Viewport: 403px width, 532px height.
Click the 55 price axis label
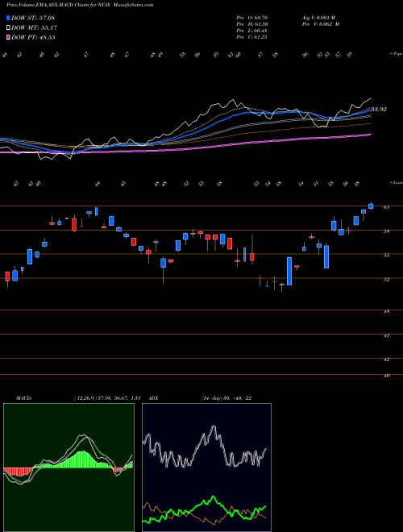tap(386, 256)
